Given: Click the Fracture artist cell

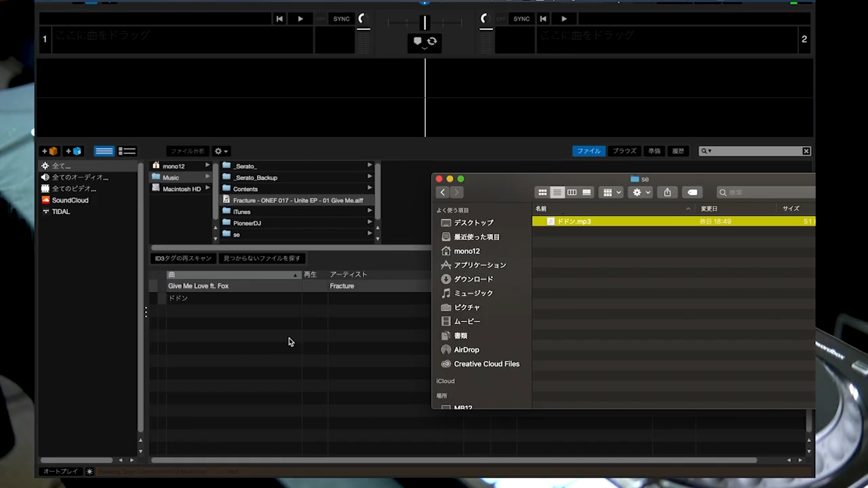Looking at the screenshot, I should pyautogui.click(x=342, y=286).
